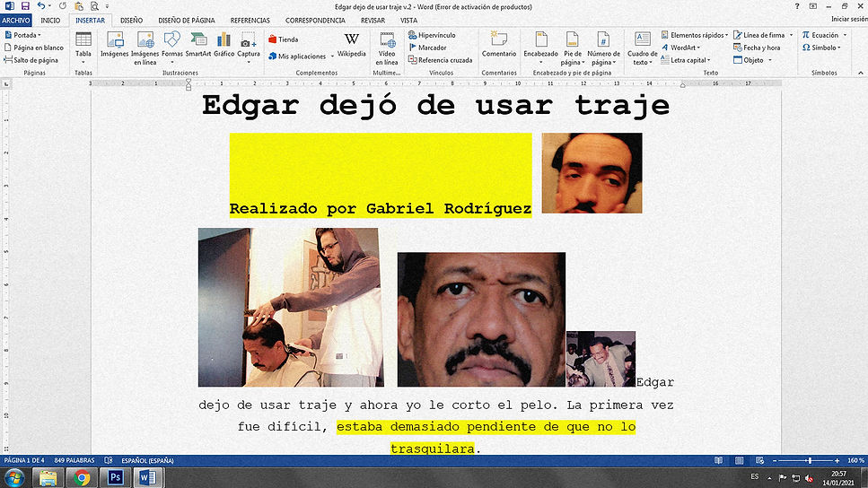Switch to print layout view
This screenshot has width=868, height=488.
click(x=739, y=460)
